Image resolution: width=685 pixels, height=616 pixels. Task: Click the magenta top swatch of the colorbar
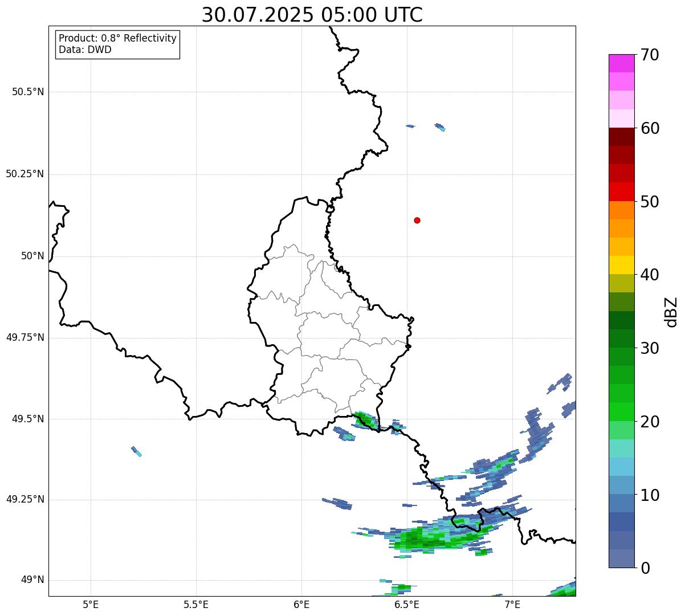click(x=621, y=63)
